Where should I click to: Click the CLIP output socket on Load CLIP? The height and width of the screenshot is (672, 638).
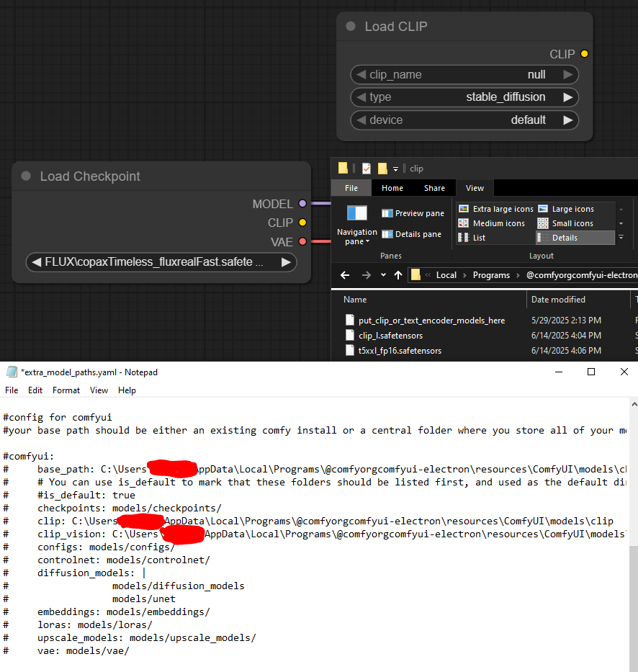(x=585, y=54)
